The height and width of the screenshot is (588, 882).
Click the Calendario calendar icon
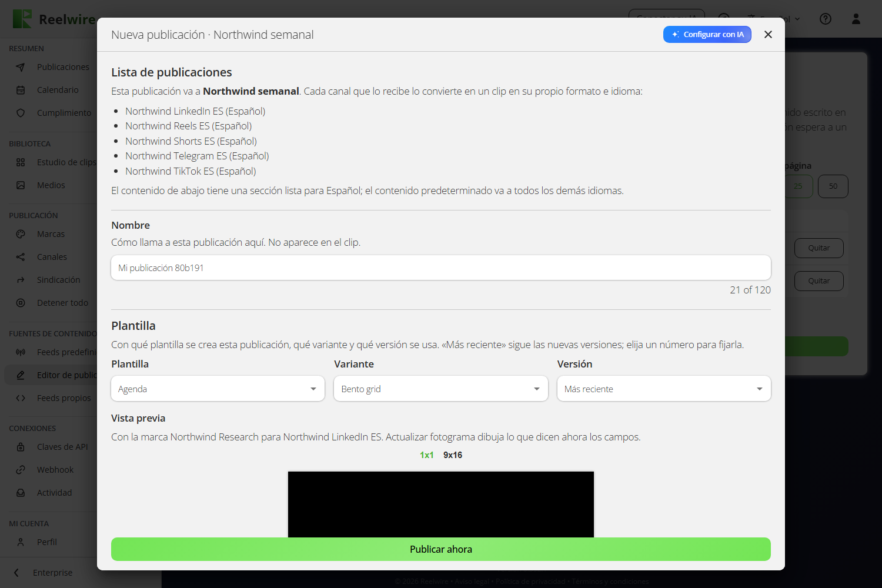point(21,90)
